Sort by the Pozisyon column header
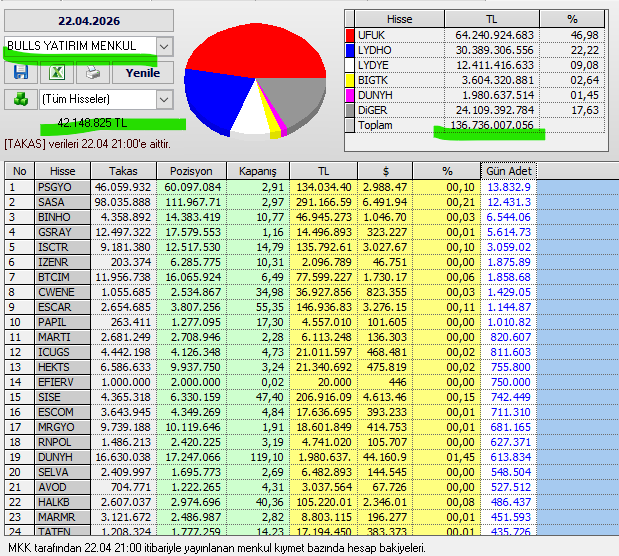This screenshot has width=619, height=556. [x=191, y=171]
